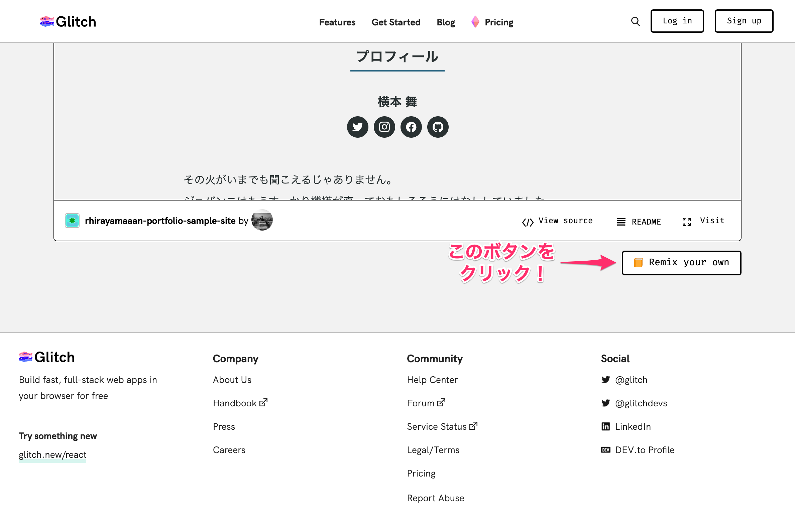Click the View source code icon

[528, 222]
